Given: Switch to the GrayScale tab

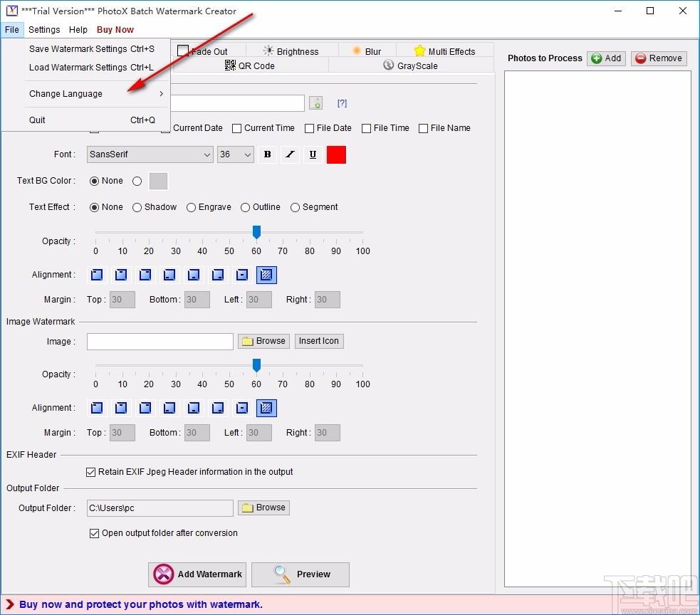Looking at the screenshot, I should [x=411, y=65].
